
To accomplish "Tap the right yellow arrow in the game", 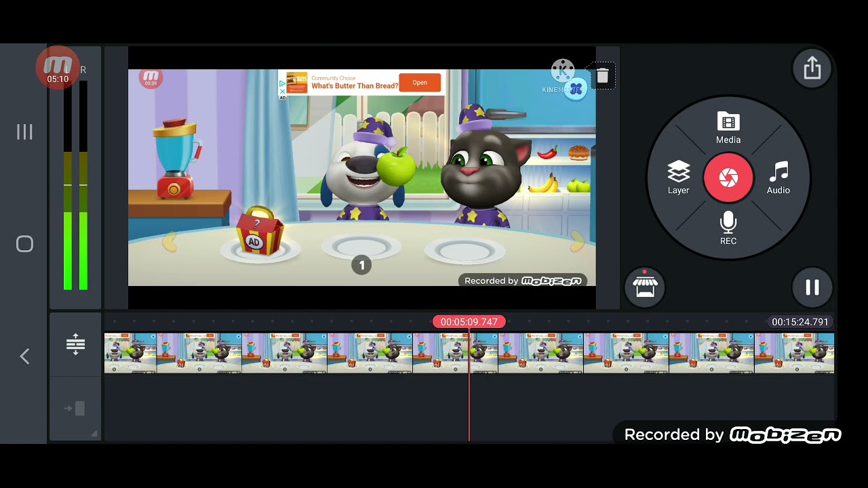I will [x=576, y=241].
